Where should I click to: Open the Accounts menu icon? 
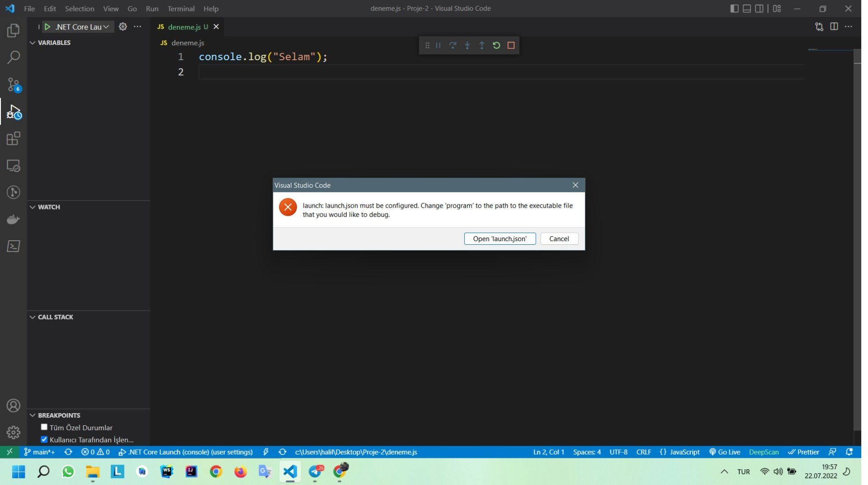tap(14, 405)
